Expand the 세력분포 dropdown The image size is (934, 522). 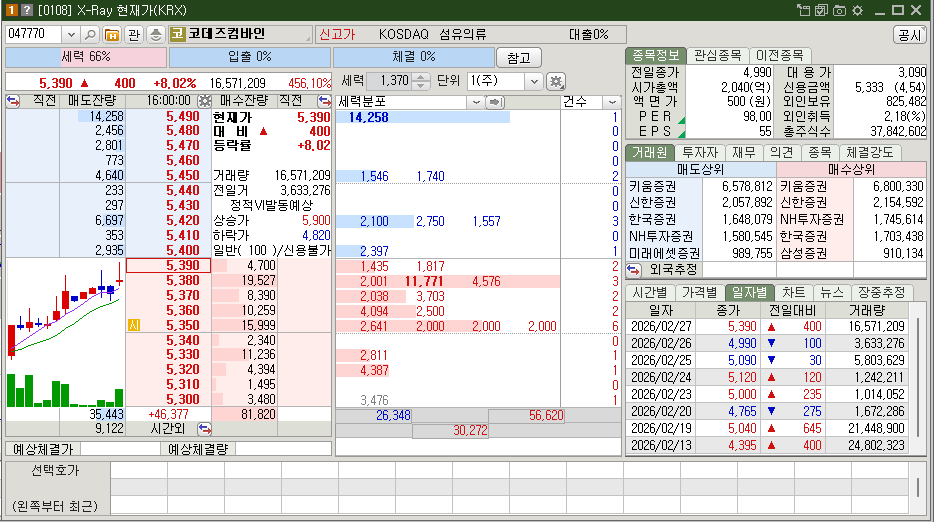pyautogui.click(x=475, y=102)
